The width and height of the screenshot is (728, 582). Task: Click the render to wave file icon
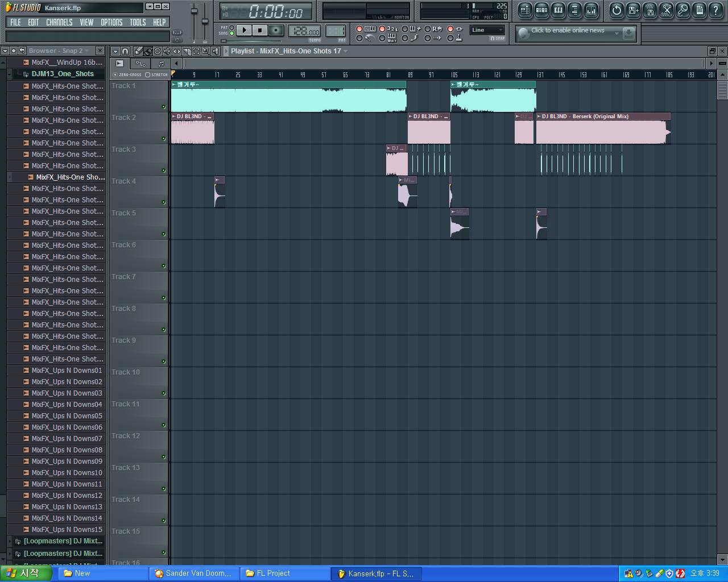[x=650, y=10]
